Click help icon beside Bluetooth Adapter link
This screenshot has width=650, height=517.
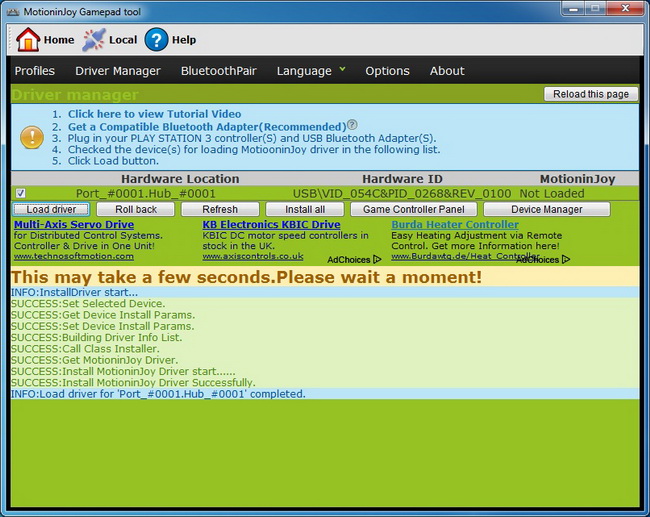[352, 125]
